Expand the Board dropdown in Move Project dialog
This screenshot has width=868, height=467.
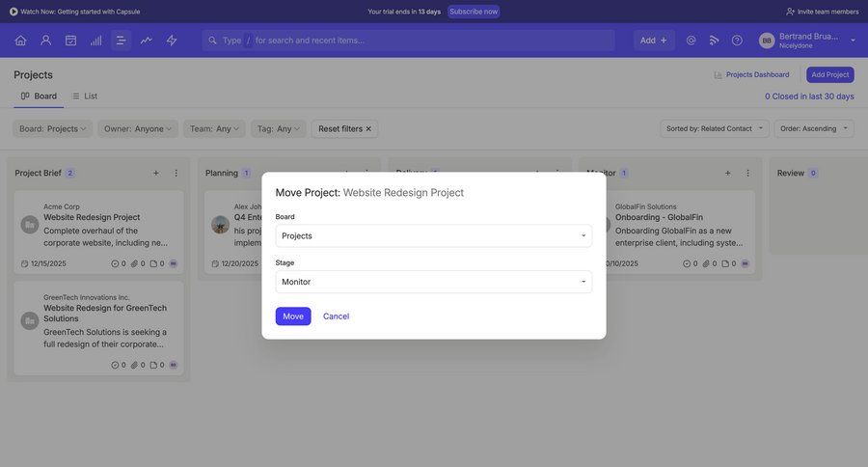(x=433, y=235)
